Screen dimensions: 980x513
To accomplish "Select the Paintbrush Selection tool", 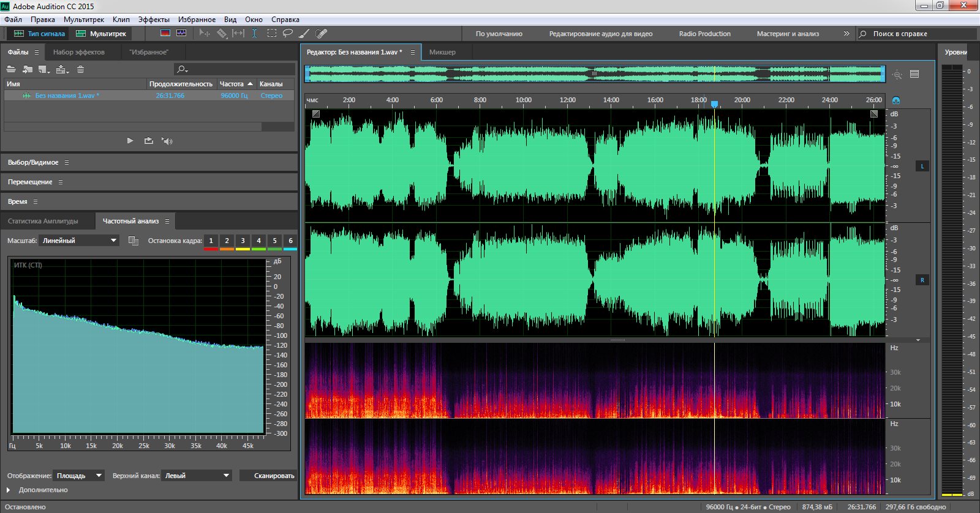I will pos(304,33).
